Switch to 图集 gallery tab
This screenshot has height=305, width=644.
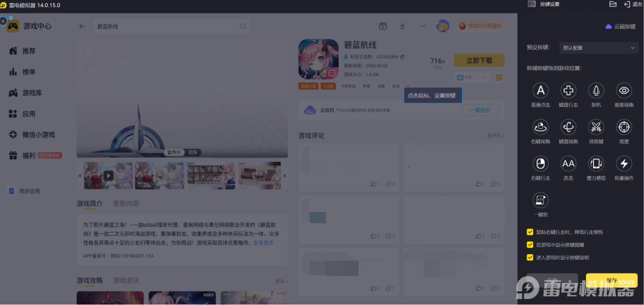193,152
